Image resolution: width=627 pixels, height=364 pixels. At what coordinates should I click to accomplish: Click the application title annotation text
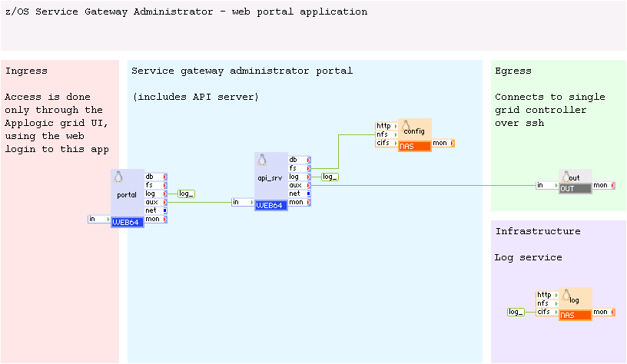pyautogui.click(x=187, y=12)
